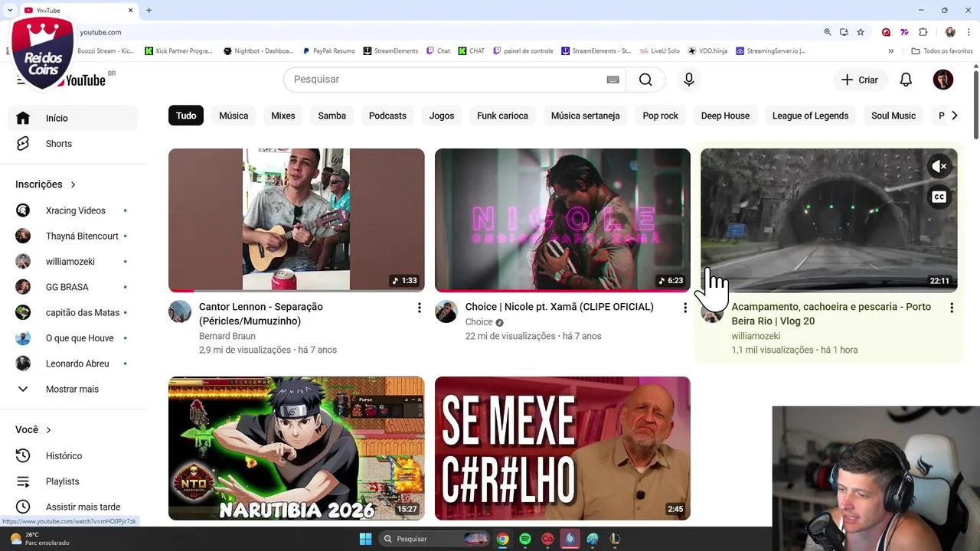Play Choice Nicole clipe thumbnail

tap(563, 220)
